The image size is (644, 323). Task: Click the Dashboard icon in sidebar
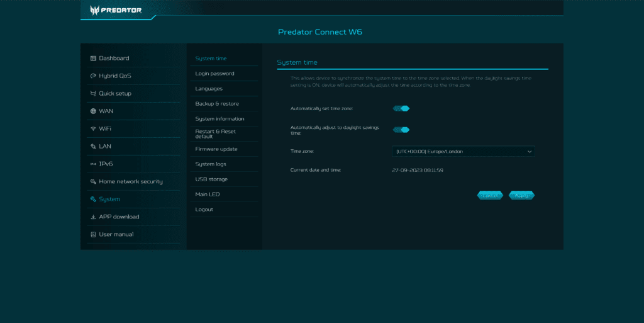tap(93, 59)
